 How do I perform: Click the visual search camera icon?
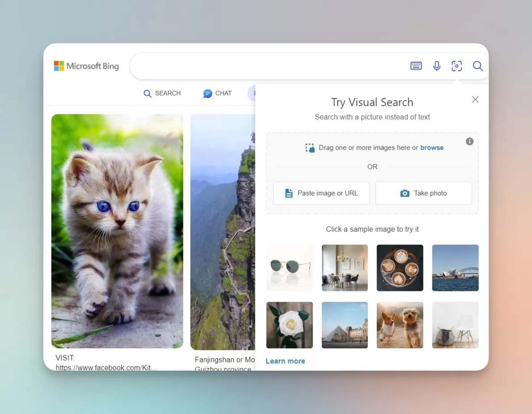pyautogui.click(x=457, y=66)
